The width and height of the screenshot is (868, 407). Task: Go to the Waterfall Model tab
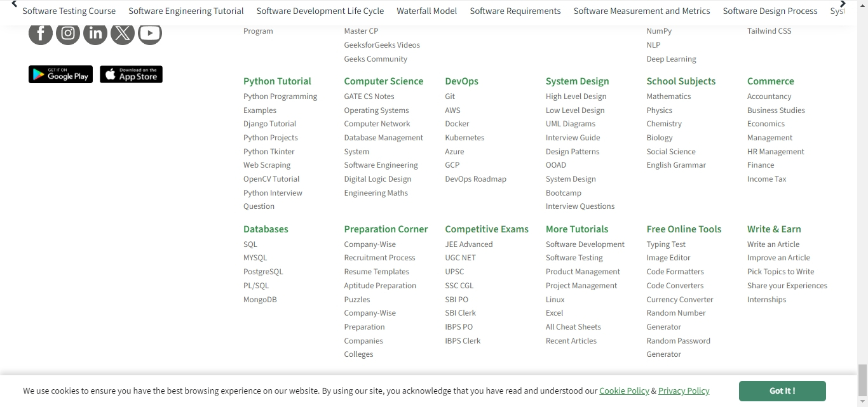(x=427, y=11)
